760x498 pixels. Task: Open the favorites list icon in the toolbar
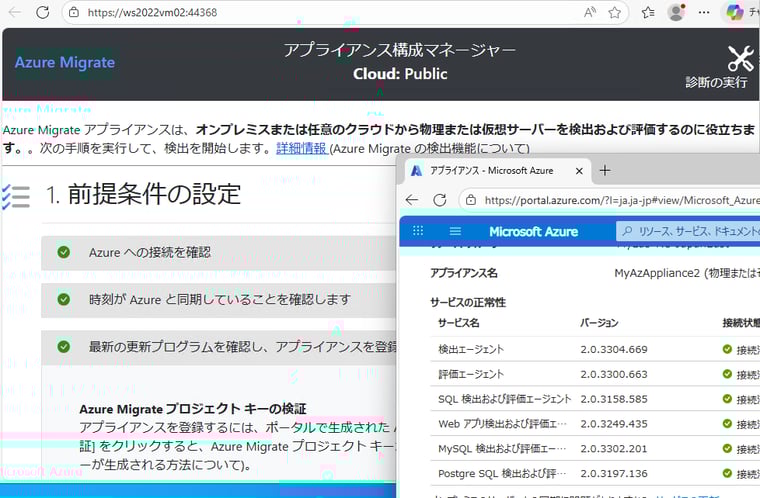[x=648, y=12]
